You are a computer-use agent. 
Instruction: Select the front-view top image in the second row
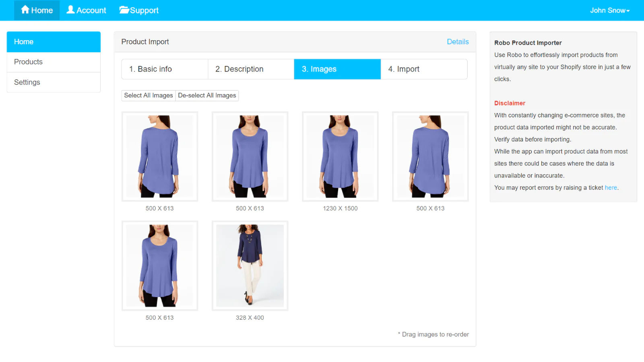tap(160, 266)
